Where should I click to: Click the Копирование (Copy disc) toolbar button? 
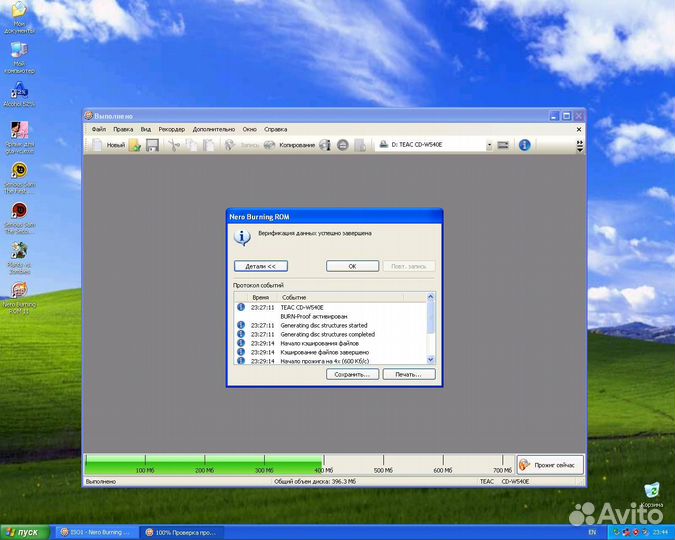289,145
